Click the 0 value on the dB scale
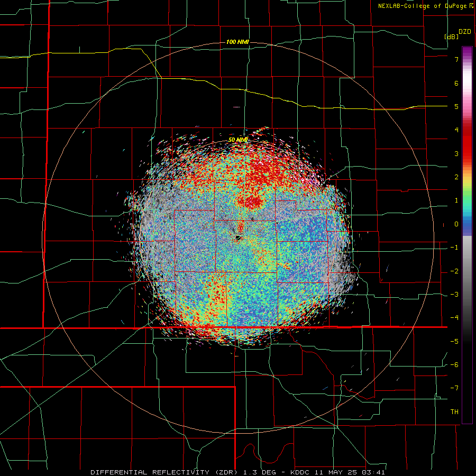 (456, 224)
